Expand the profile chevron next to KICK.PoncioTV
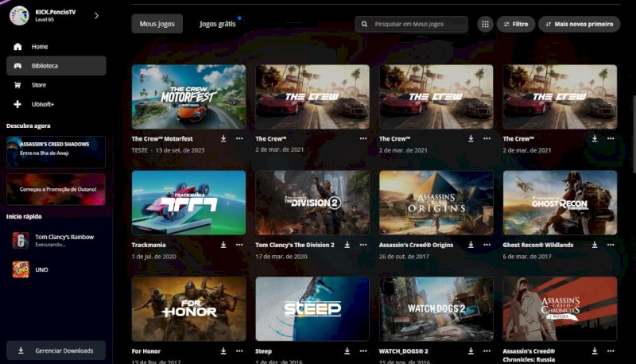The height and width of the screenshot is (364, 636). pos(96,15)
